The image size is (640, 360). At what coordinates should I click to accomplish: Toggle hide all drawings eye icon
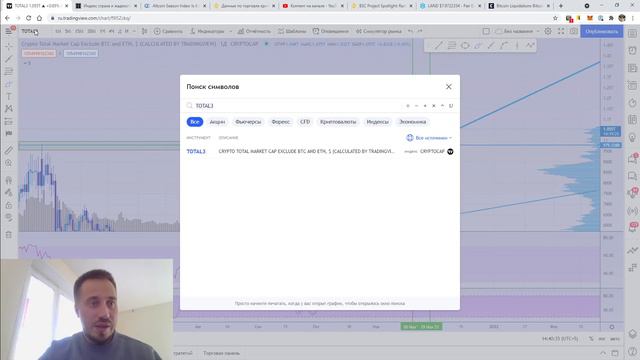coord(9,218)
